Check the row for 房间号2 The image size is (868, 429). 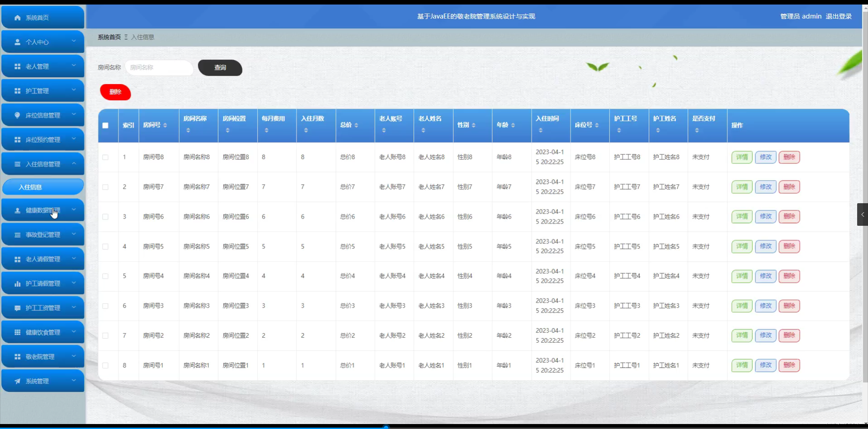[105, 336]
